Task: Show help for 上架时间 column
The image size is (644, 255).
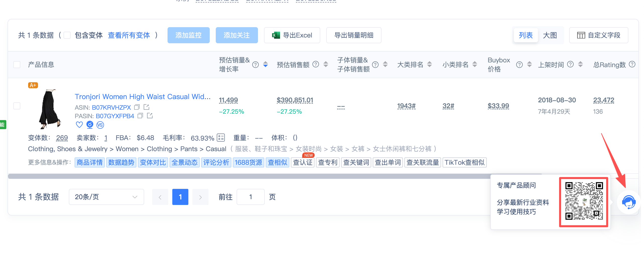Action: point(570,65)
